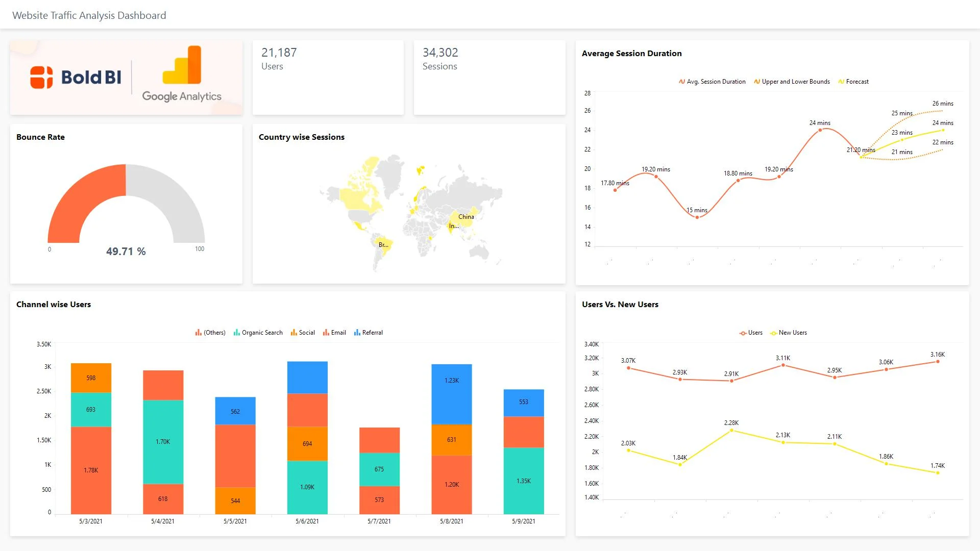The height and width of the screenshot is (551, 980).
Task: Click the 5/6/2021 axis date label
Action: (x=307, y=521)
